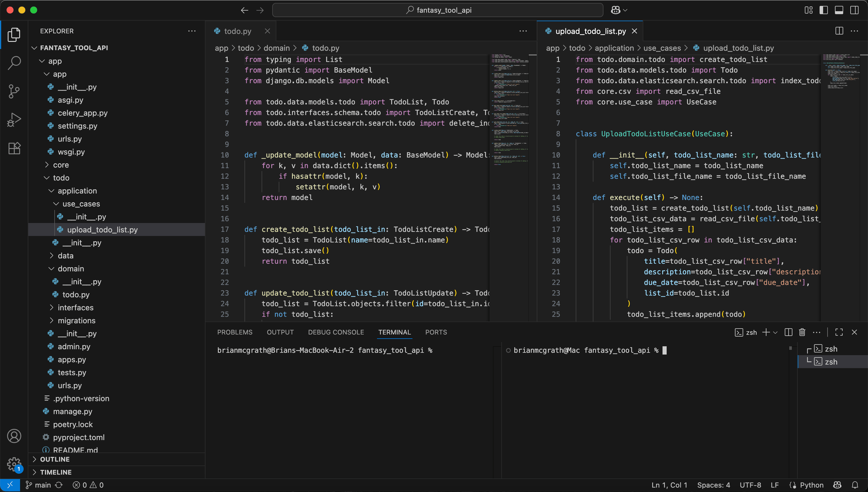The image size is (868, 492).
Task: Close the terminal panel
Action: [854, 332]
